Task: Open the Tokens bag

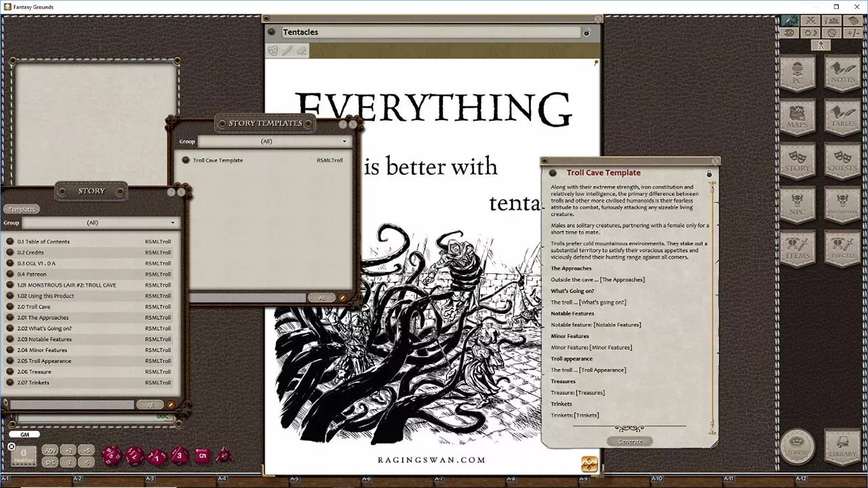Action: [x=797, y=446]
